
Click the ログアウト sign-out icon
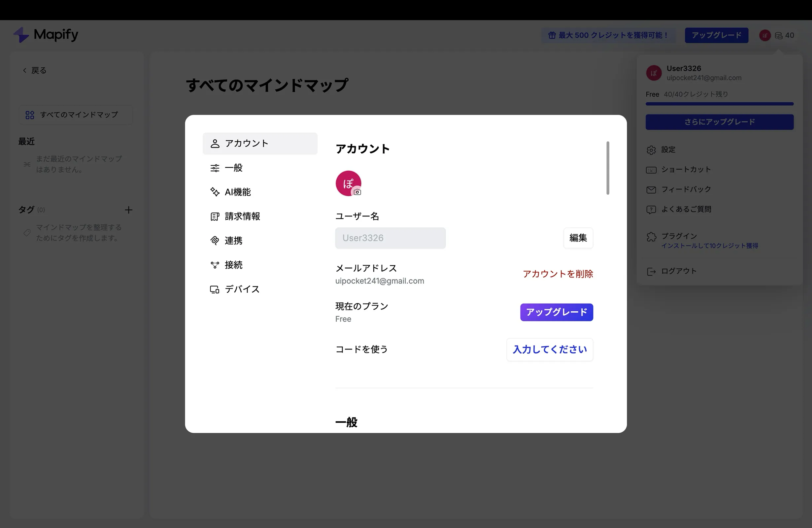click(651, 271)
